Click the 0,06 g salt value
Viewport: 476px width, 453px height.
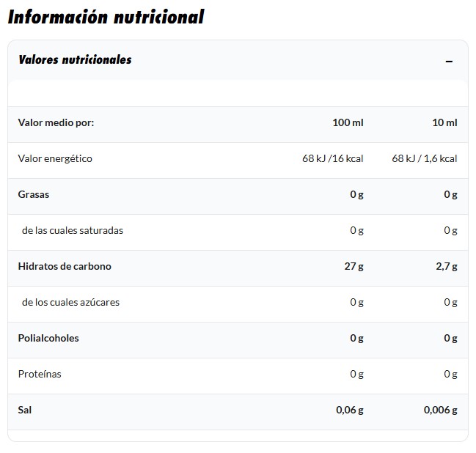[350, 410]
